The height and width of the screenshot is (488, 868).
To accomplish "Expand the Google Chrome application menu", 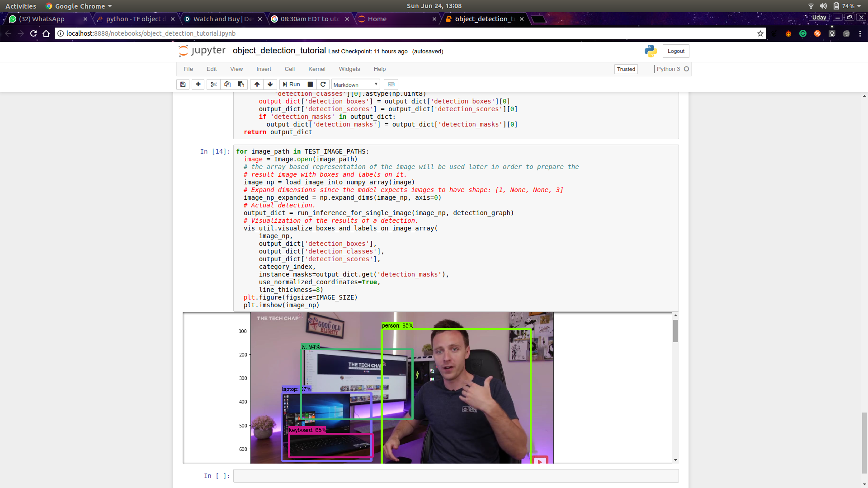I will (x=79, y=6).
